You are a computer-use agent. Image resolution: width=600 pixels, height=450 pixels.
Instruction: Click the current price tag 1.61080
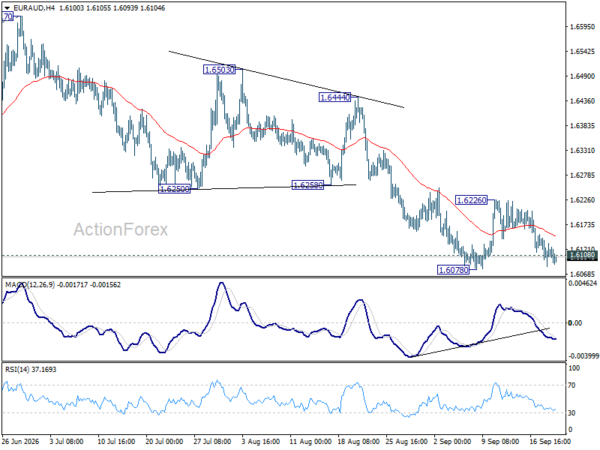coord(582,255)
